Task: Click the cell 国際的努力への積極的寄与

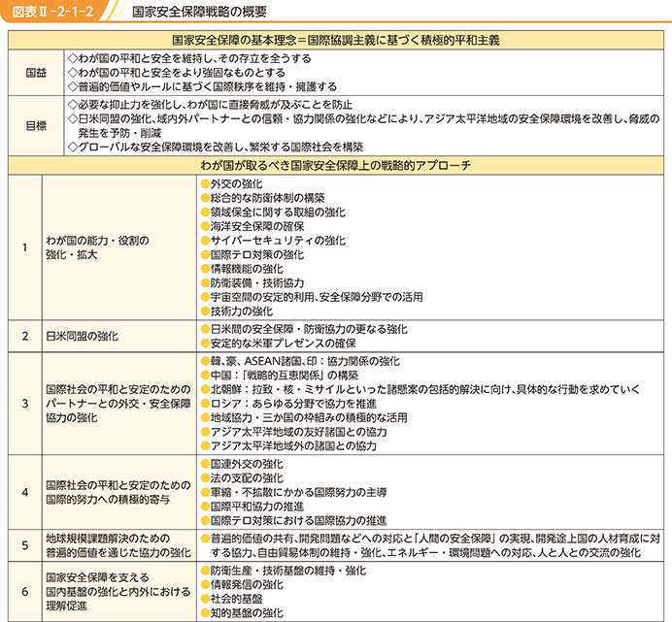Action: point(118,492)
